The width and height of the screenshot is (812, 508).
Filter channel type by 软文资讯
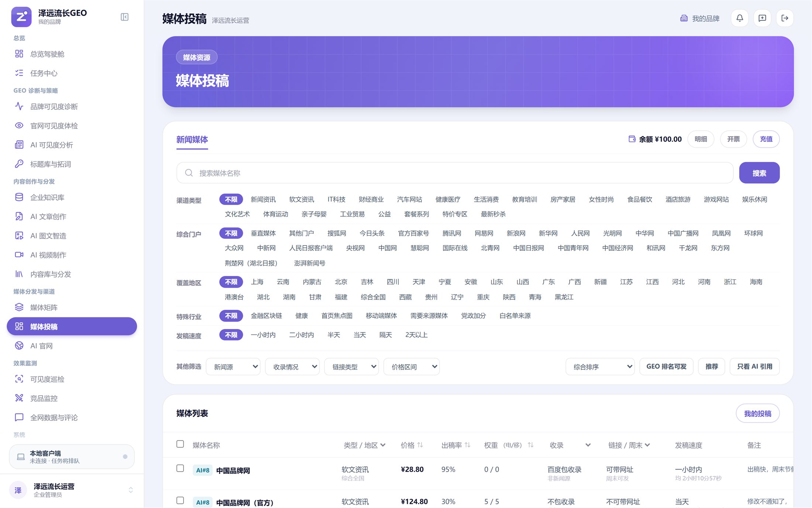point(302,200)
